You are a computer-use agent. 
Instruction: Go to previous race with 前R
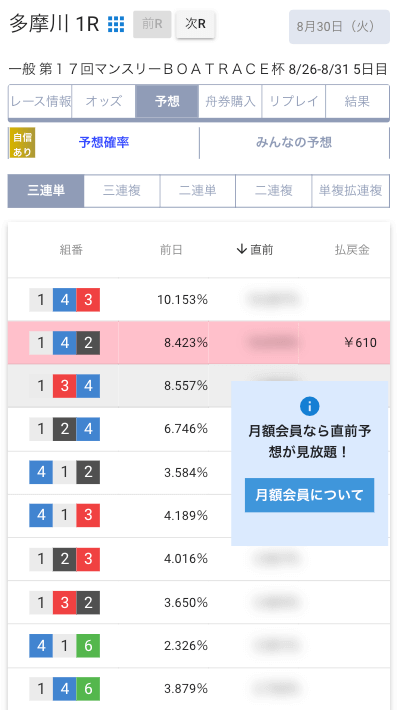click(x=152, y=24)
